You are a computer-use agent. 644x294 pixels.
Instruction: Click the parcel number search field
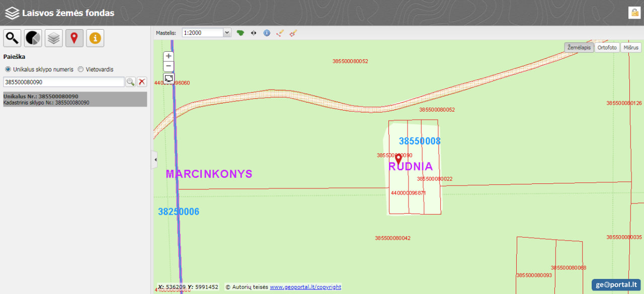[63, 82]
